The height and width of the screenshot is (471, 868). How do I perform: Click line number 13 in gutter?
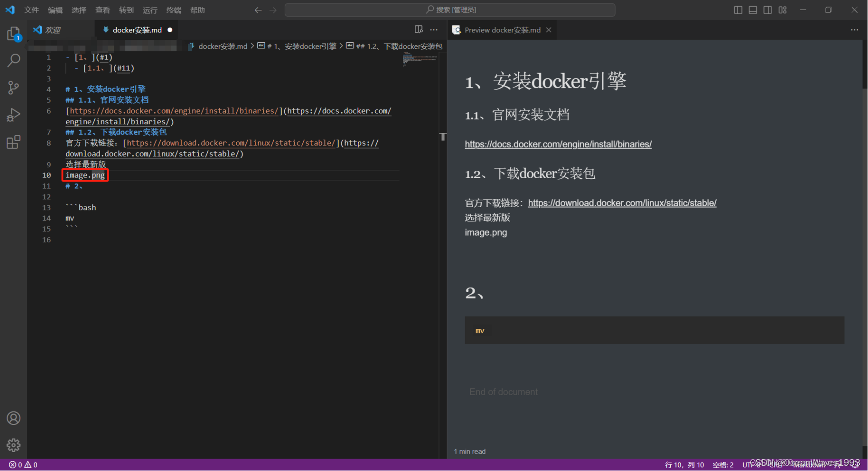click(47, 207)
